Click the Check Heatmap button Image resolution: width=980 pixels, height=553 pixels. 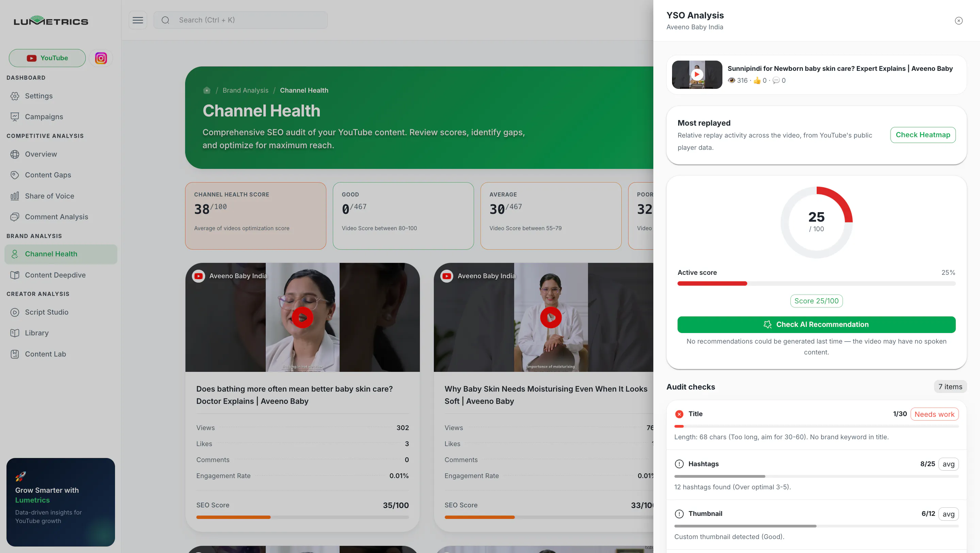point(922,135)
